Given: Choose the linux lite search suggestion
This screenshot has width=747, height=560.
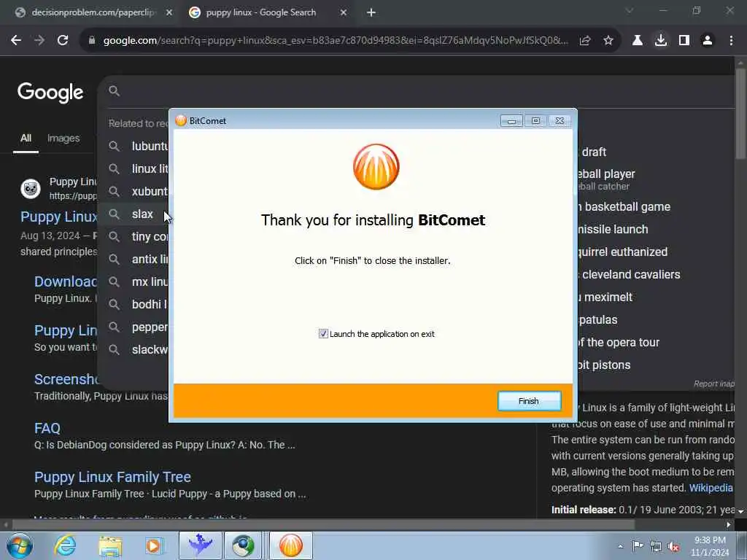Looking at the screenshot, I should coord(133,168).
